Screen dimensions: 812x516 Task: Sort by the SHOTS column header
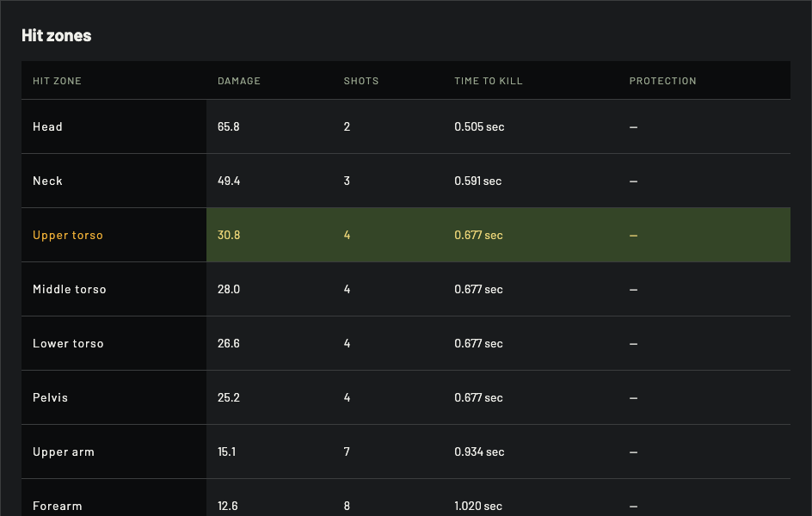(361, 81)
